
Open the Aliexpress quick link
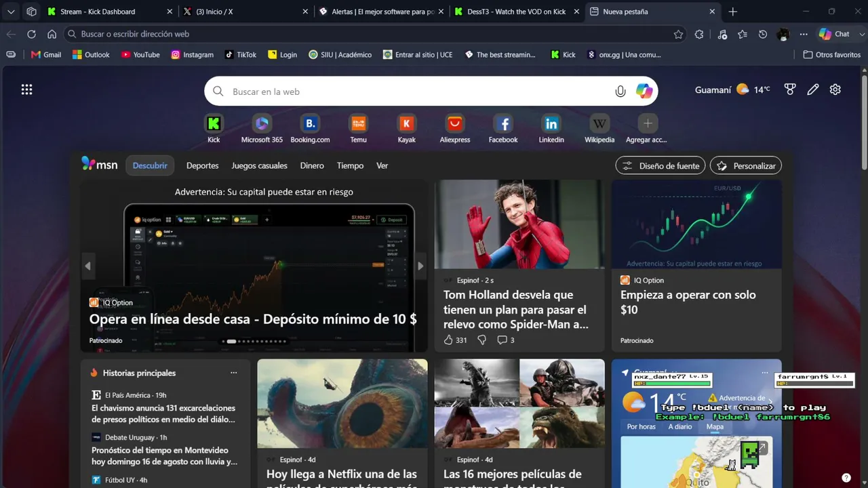454,129
